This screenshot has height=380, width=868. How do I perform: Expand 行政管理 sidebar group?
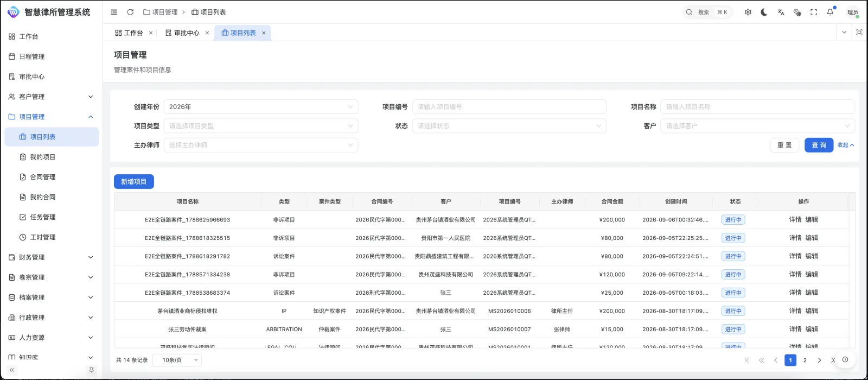pos(52,318)
